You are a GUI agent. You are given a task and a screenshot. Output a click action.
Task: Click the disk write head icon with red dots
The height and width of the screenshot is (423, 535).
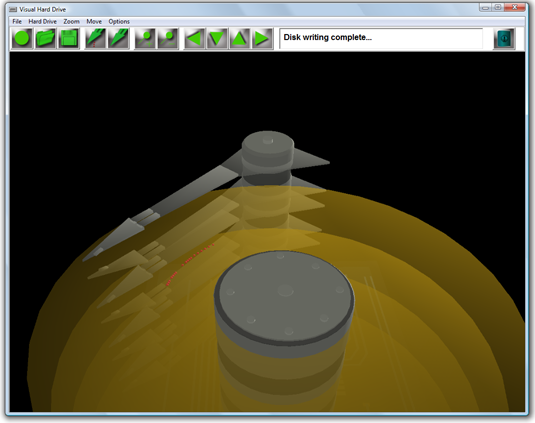96,39
